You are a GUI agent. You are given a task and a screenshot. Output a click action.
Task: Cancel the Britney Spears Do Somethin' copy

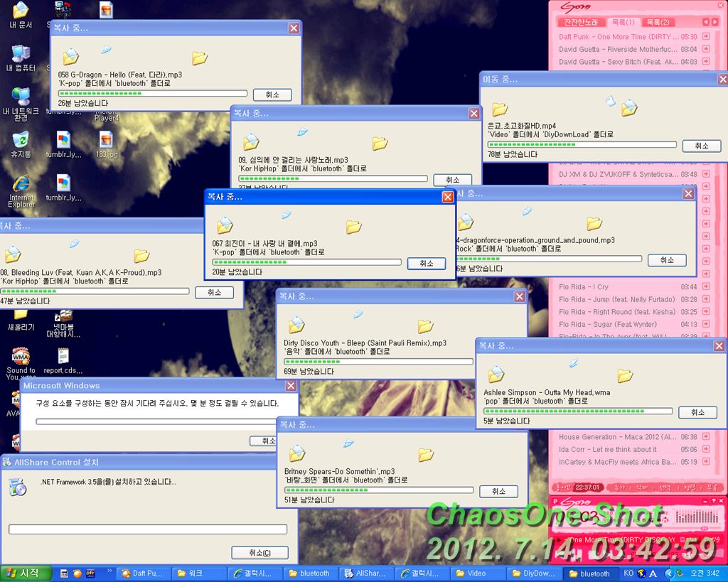click(x=498, y=491)
